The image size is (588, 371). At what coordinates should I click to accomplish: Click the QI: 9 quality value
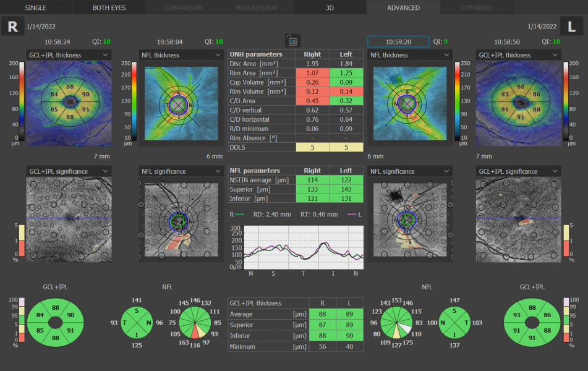click(441, 41)
